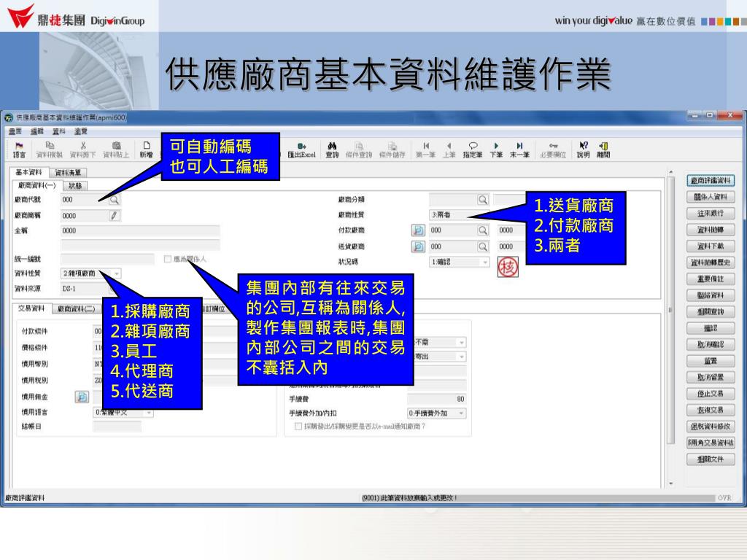The height and width of the screenshot is (560, 747).
Task: Expand the 不需 dropdown
Action: [461, 343]
